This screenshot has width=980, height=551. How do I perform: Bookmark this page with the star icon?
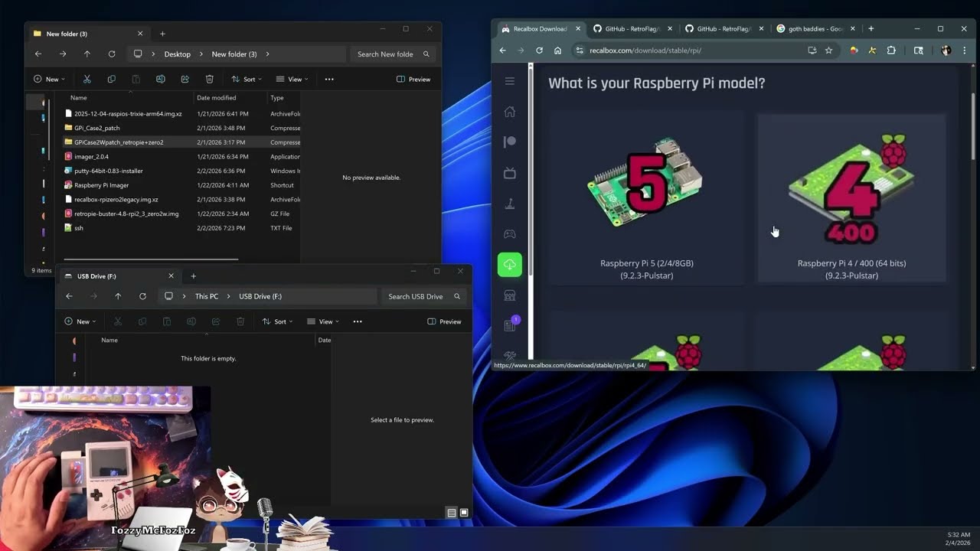[x=828, y=51]
